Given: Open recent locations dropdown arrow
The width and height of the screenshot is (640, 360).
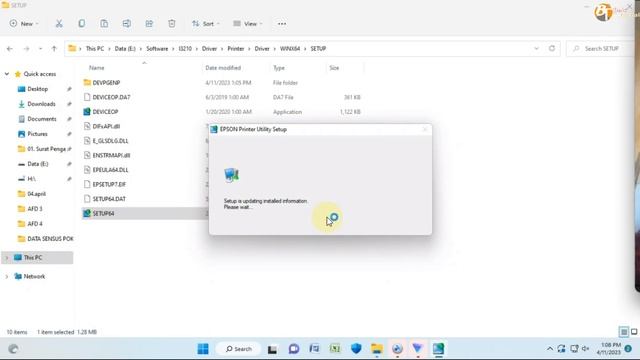Looking at the screenshot, I should coord(40,49).
